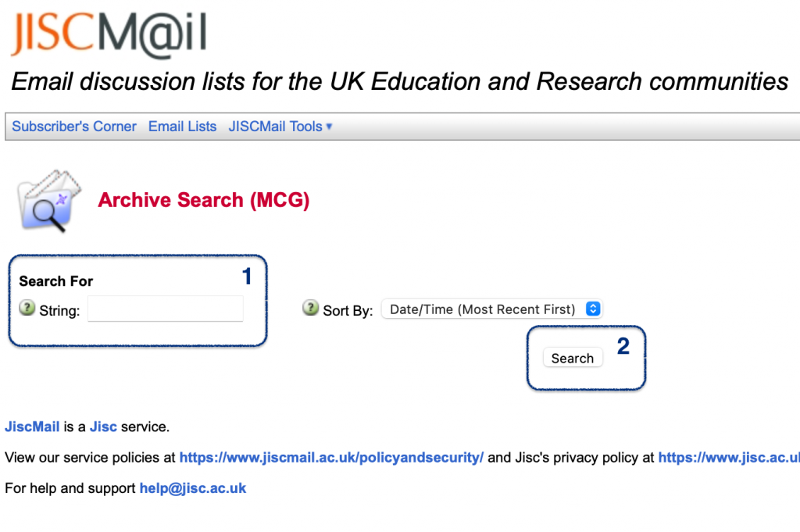Follow the Jisc service link
The width and height of the screenshot is (800, 532).
pyautogui.click(x=103, y=427)
